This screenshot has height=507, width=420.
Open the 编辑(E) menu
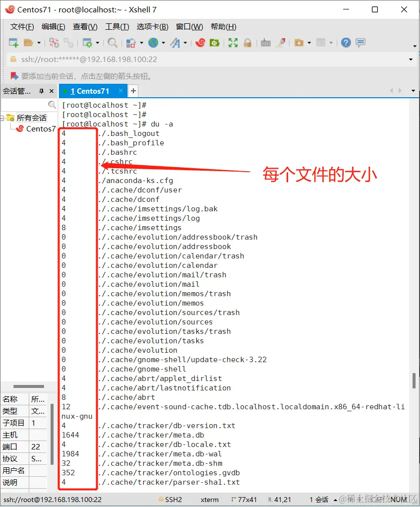click(x=54, y=27)
